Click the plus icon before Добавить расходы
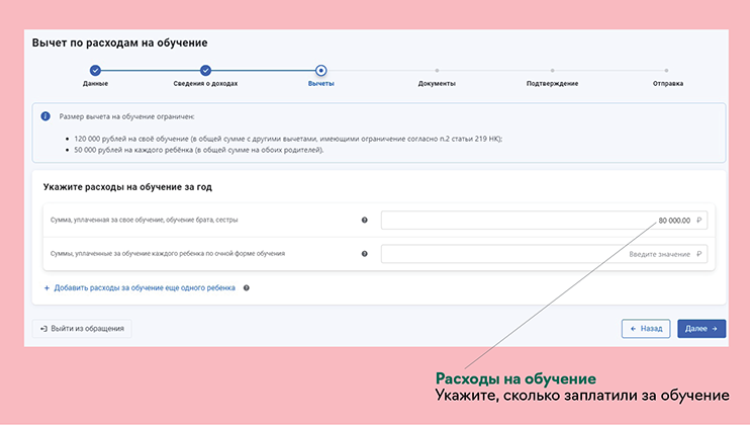 [46, 288]
